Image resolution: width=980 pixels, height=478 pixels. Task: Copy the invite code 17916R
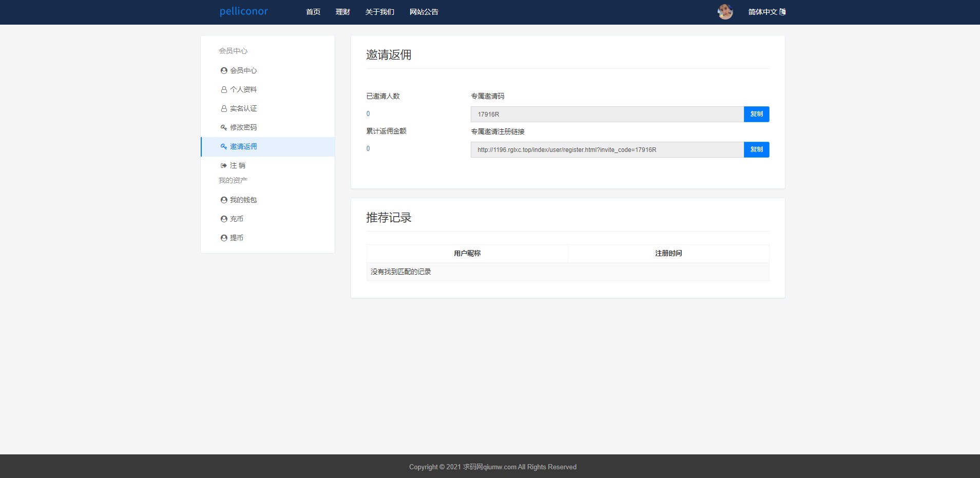(x=756, y=114)
